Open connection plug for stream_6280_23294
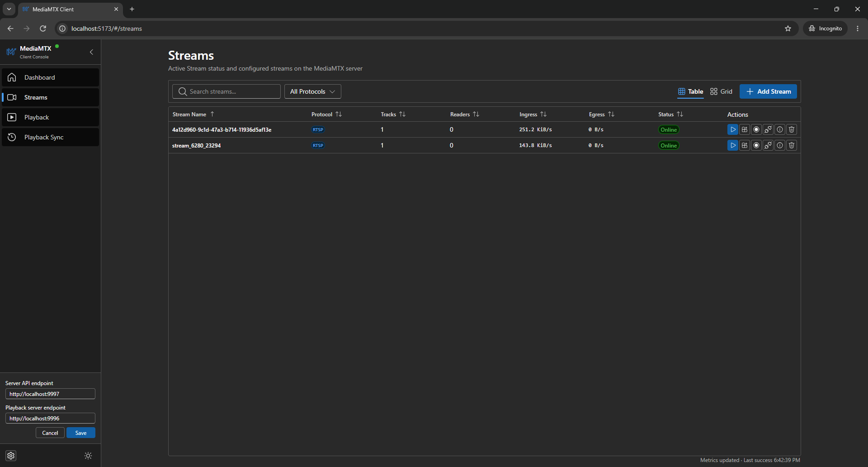The image size is (868, 467). (768, 145)
